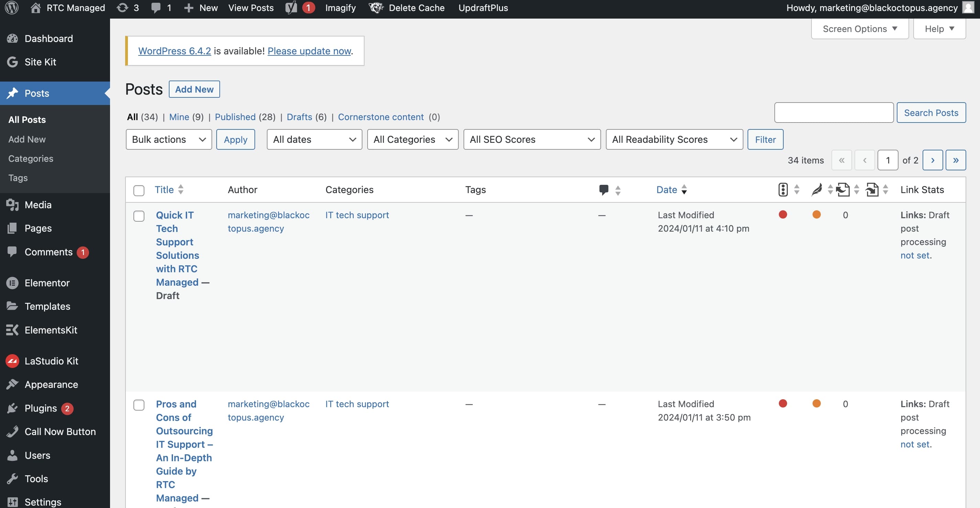Image resolution: width=980 pixels, height=508 pixels.
Task: Click the Yoast SEO icon in admin bar
Action: [291, 8]
